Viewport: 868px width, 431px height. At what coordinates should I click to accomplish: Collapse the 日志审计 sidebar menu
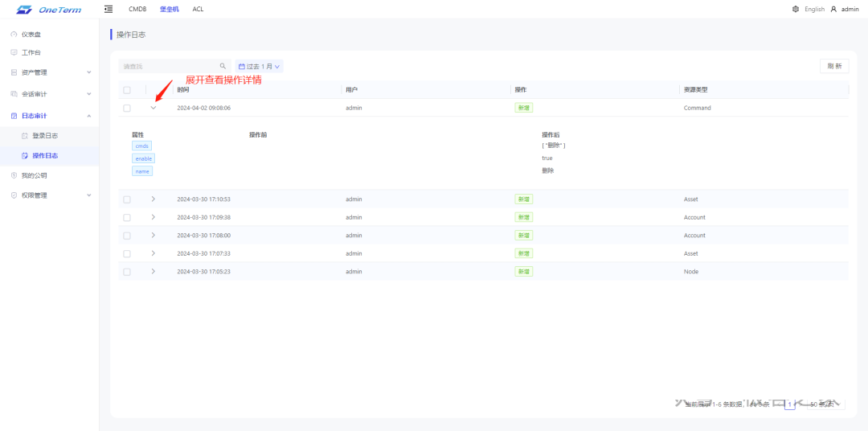pyautogui.click(x=89, y=116)
